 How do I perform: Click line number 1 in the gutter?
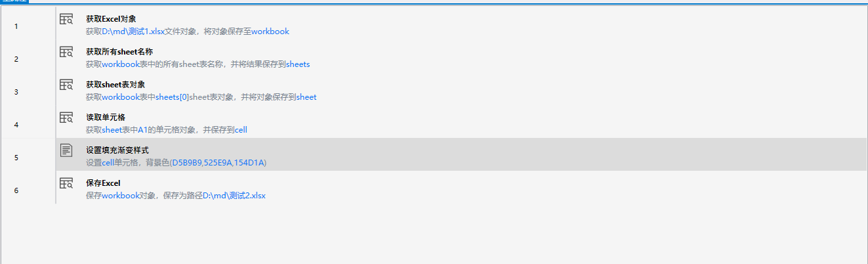[16, 26]
